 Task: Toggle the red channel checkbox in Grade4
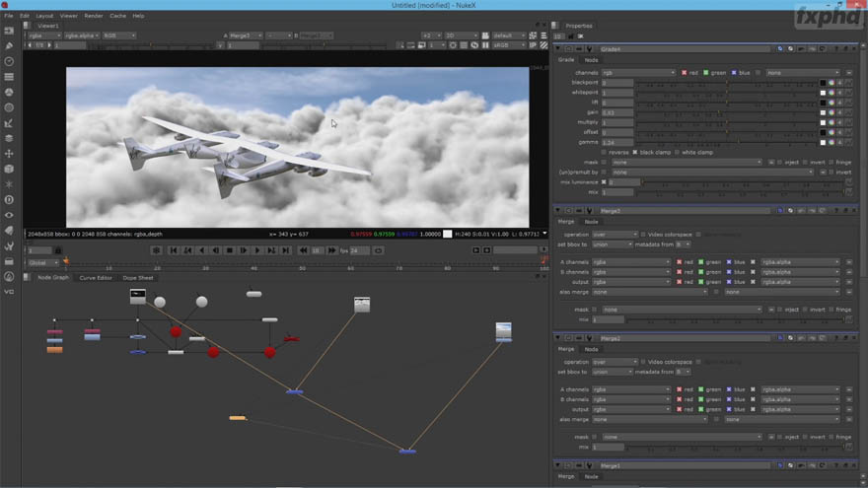tap(685, 73)
